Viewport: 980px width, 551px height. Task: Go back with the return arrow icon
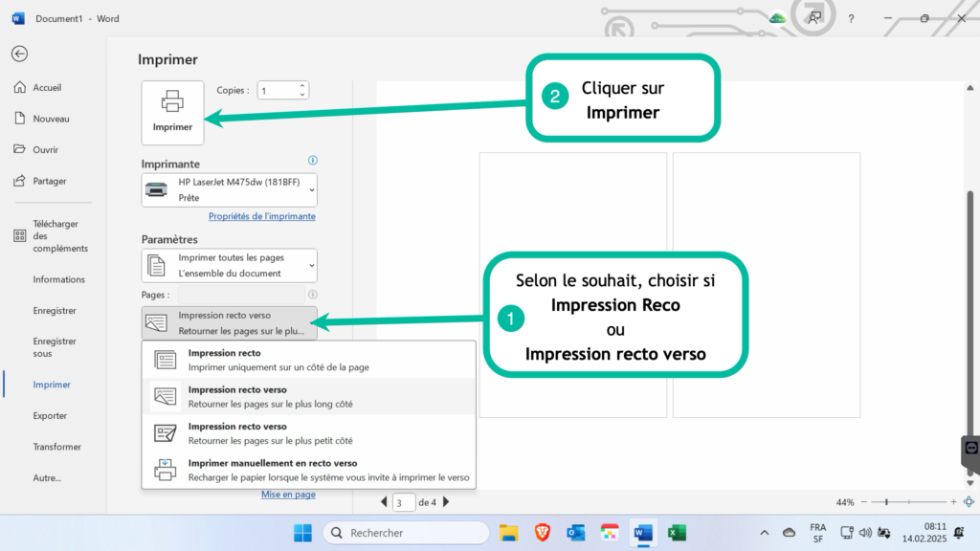pyautogui.click(x=19, y=54)
